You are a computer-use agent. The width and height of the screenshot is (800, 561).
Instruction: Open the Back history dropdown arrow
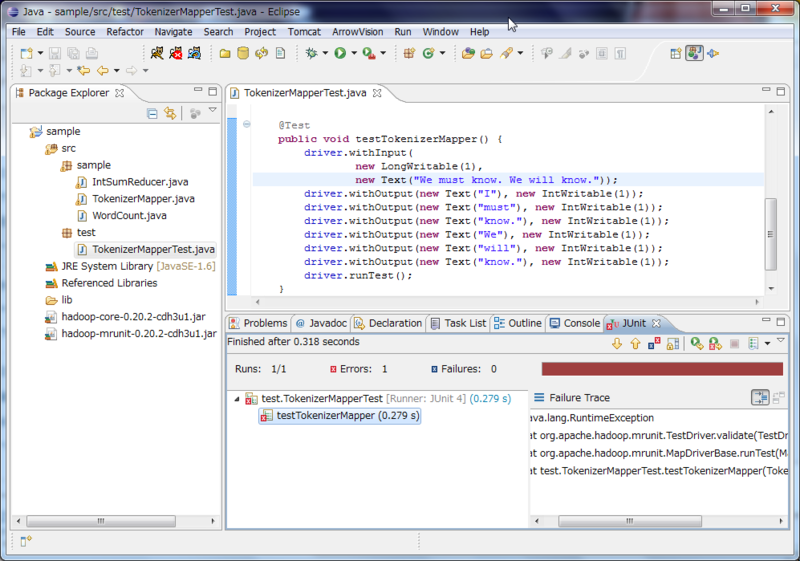tap(117, 70)
